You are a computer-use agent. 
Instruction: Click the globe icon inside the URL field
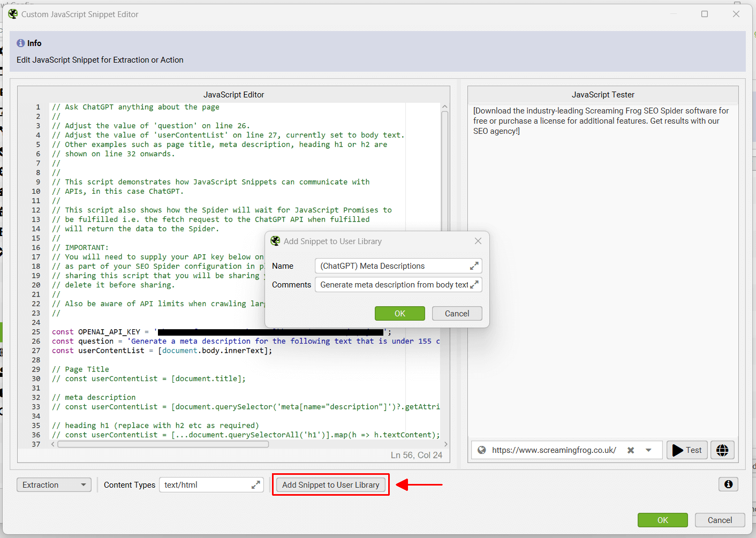[x=482, y=450]
